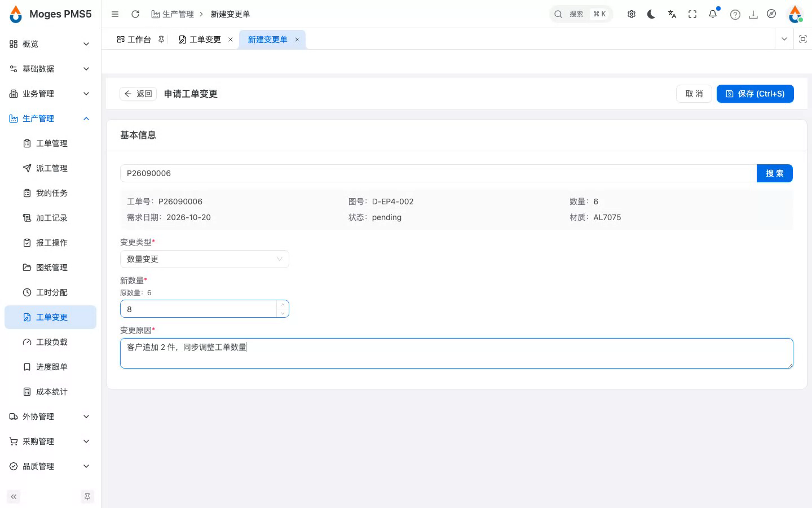Collapse the 生产管理 menu group
Screen dimensions: 812x508
tap(50, 119)
